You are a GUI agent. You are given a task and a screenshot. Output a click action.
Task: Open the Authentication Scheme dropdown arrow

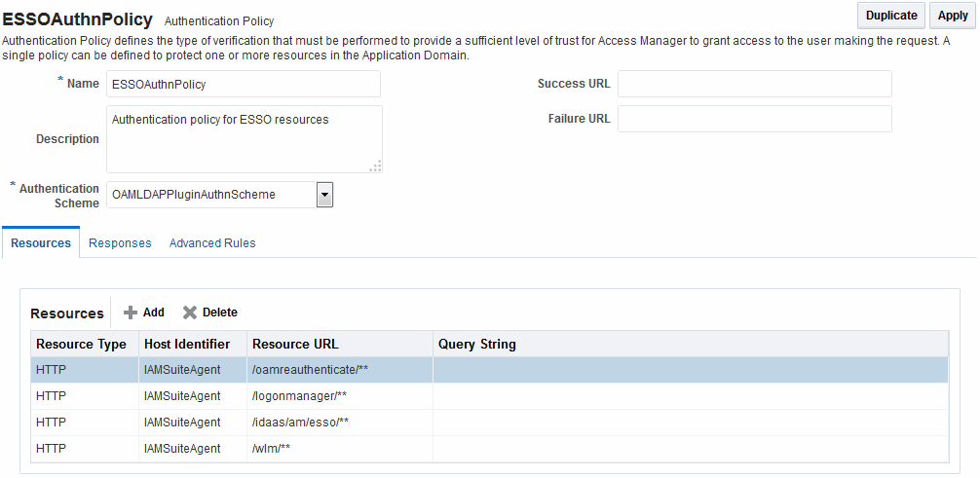coord(324,195)
